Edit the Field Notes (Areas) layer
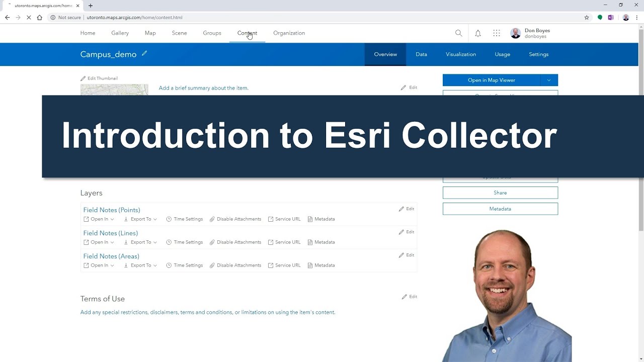 (407, 255)
